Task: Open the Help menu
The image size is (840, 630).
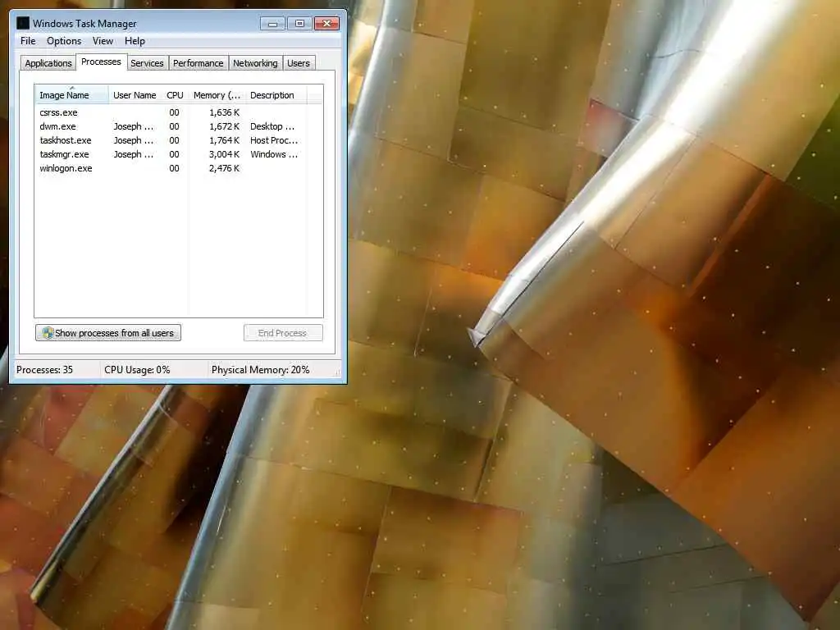Action: click(x=135, y=41)
